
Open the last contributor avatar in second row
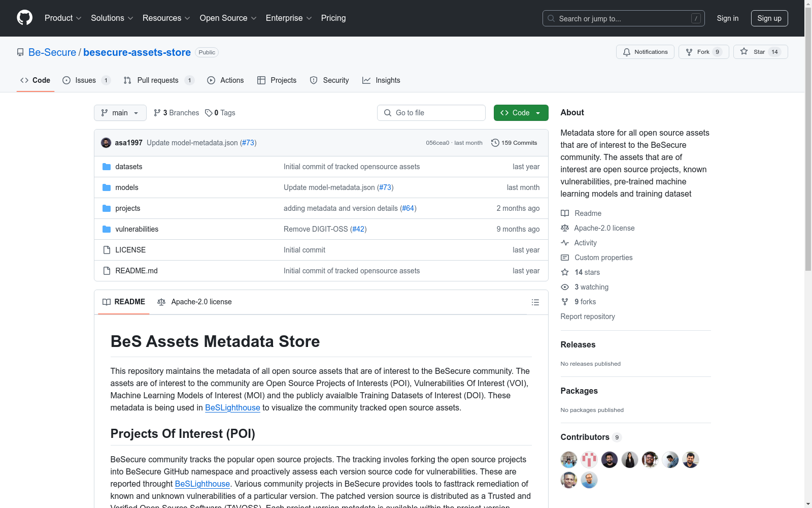(x=589, y=480)
